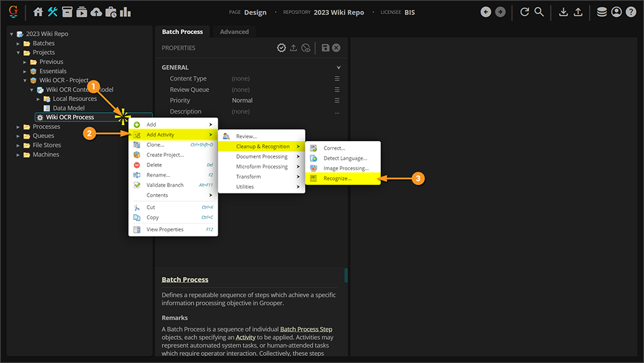This screenshot has height=363, width=644.
Task: Collapse the Wiki OCR - Project node
Action: click(24, 81)
